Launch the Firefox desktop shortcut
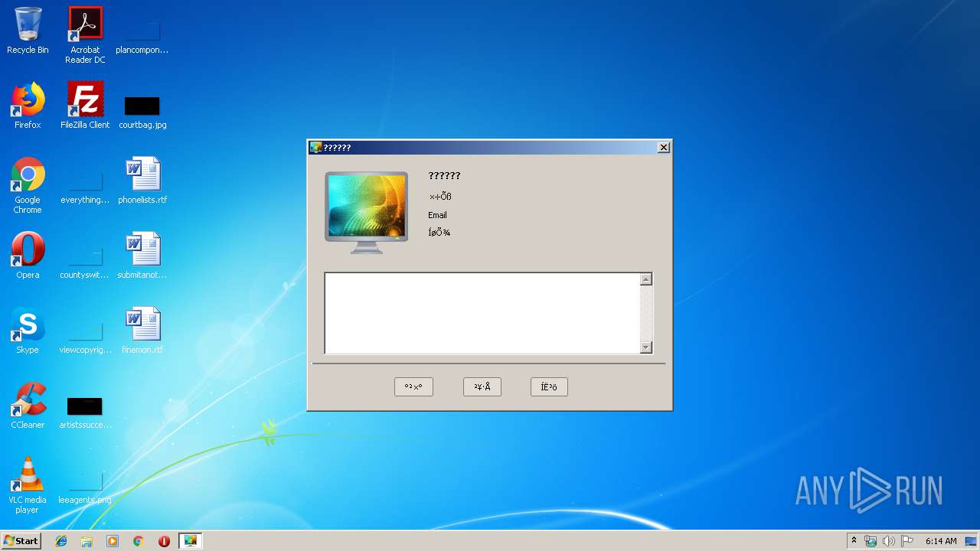 click(x=28, y=106)
